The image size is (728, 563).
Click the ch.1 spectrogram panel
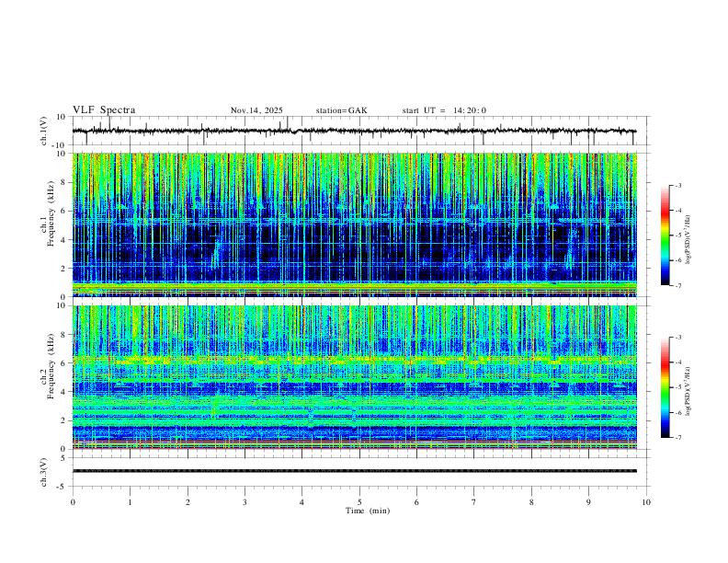[354, 224]
